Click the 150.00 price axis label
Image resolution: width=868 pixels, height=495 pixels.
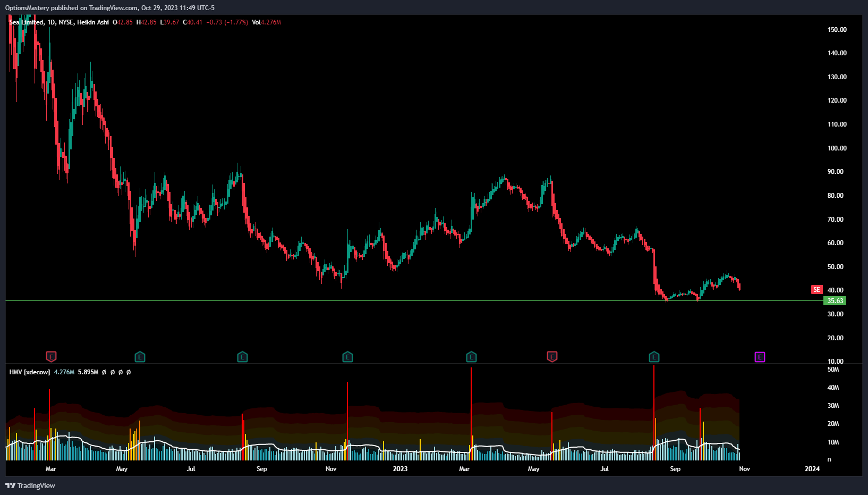(837, 30)
